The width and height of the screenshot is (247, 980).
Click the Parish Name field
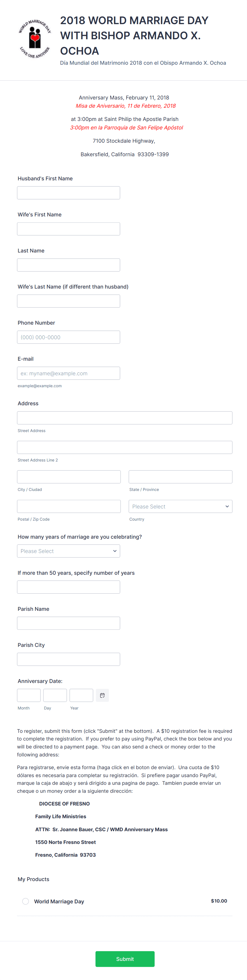coord(69,623)
